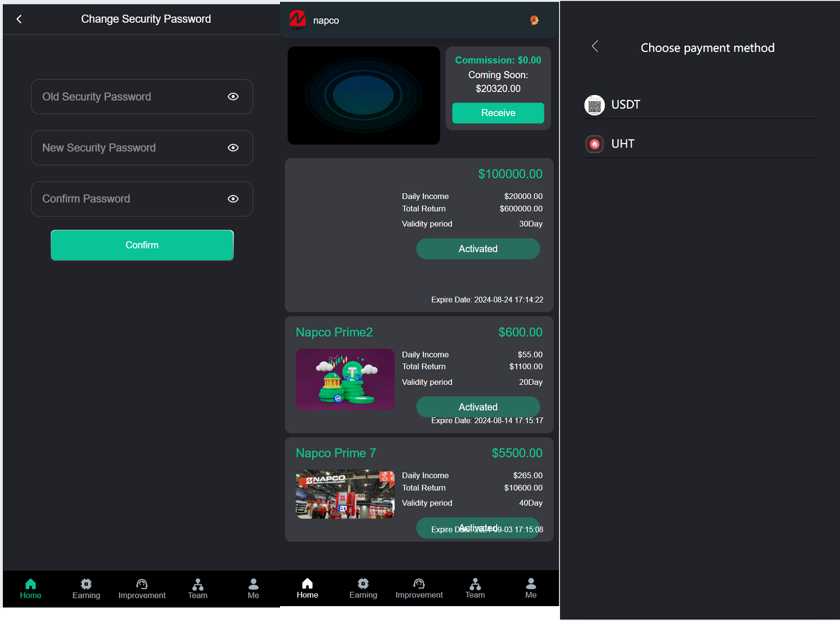Viewport: 840px width, 621px height.
Task: Click the Receive commission button
Action: point(498,113)
